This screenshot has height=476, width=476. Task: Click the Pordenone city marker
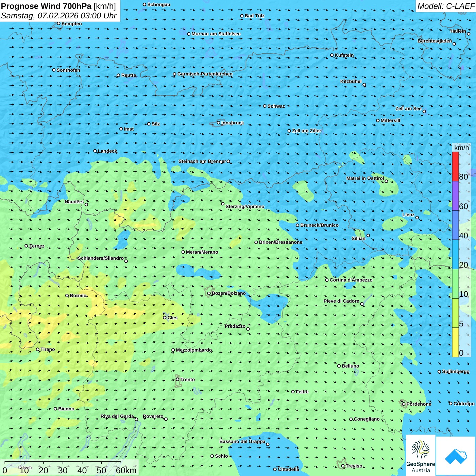(404, 404)
